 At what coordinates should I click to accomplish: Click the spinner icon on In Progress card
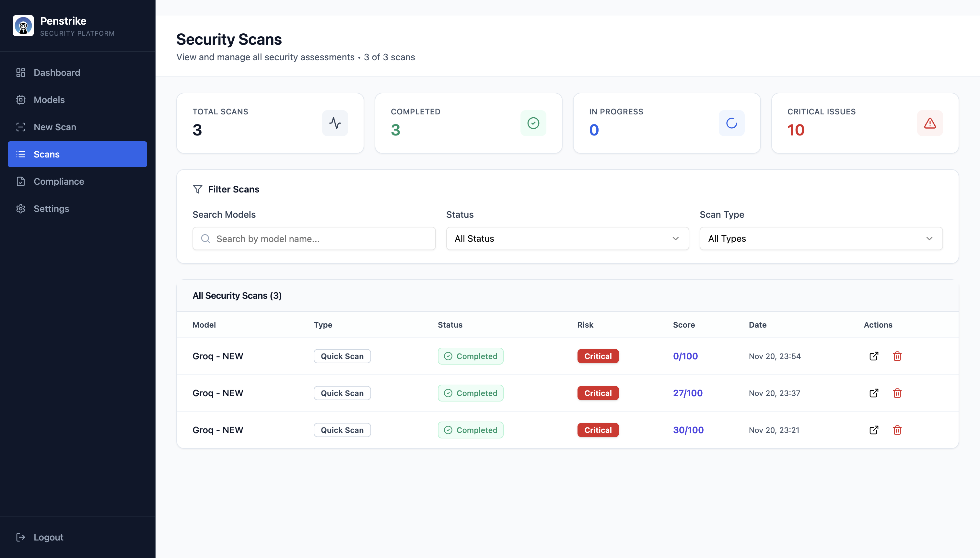tap(731, 123)
